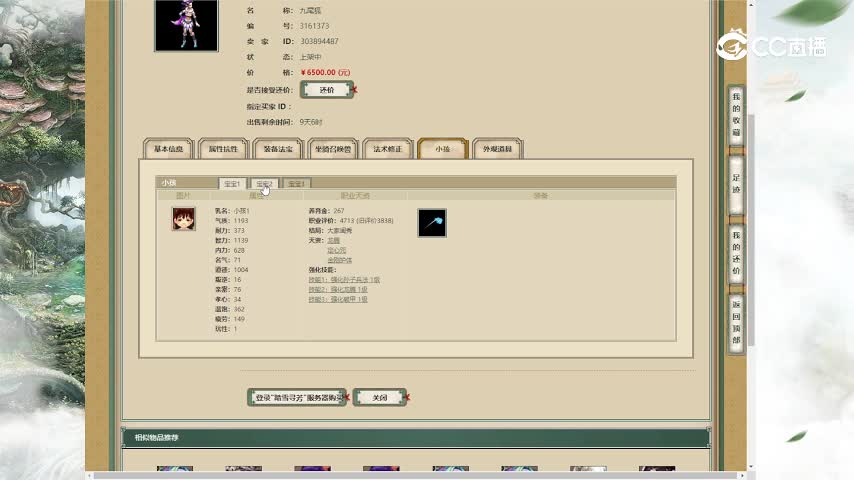Open the 强化狮子乱舞 skill link
854x480 pixels.
click(x=343, y=280)
